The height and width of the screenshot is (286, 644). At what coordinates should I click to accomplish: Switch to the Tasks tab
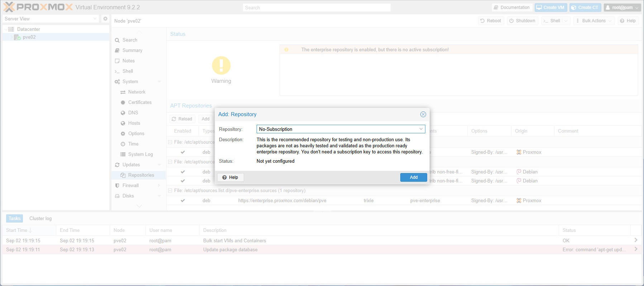coord(15,218)
